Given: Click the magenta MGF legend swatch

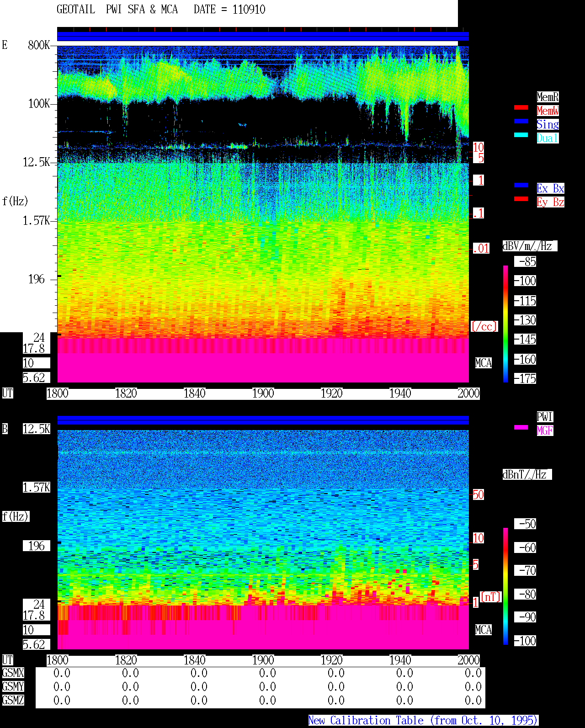Looking at the screenshot, I should click(521, 427).
